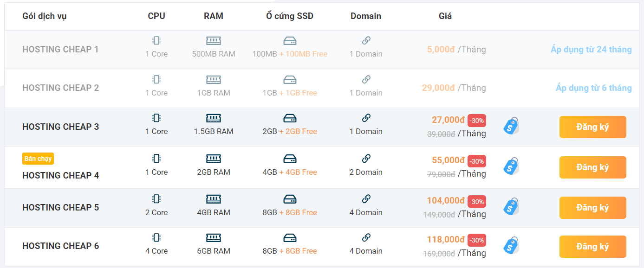Click the 'RAM' column header
This screenshot has height=268, width=644.
tap(214, 16)
